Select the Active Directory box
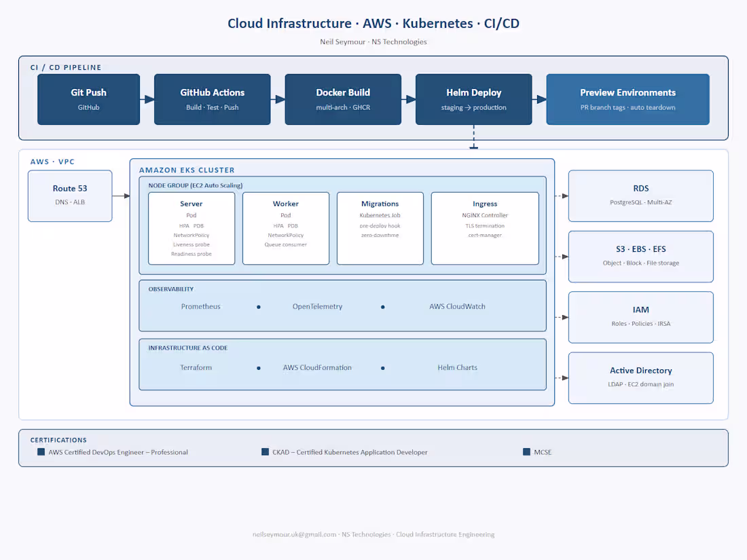 (x=641, y=377)
